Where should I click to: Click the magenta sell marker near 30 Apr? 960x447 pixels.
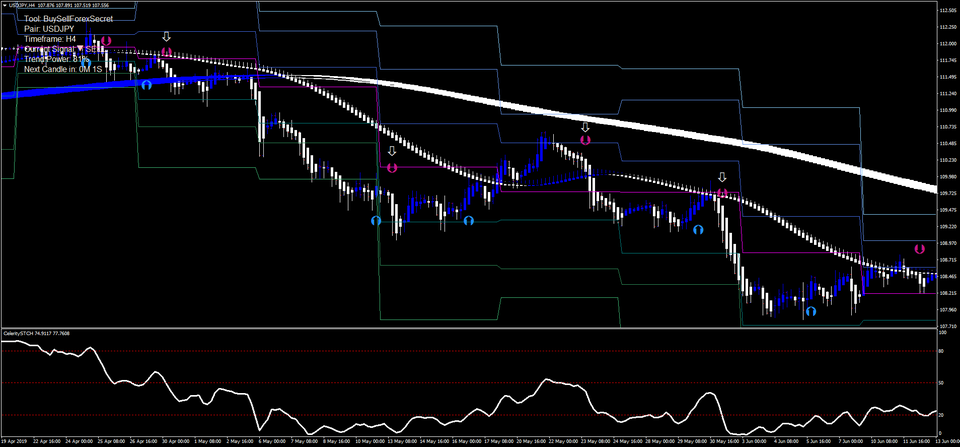tap(167, 52)
